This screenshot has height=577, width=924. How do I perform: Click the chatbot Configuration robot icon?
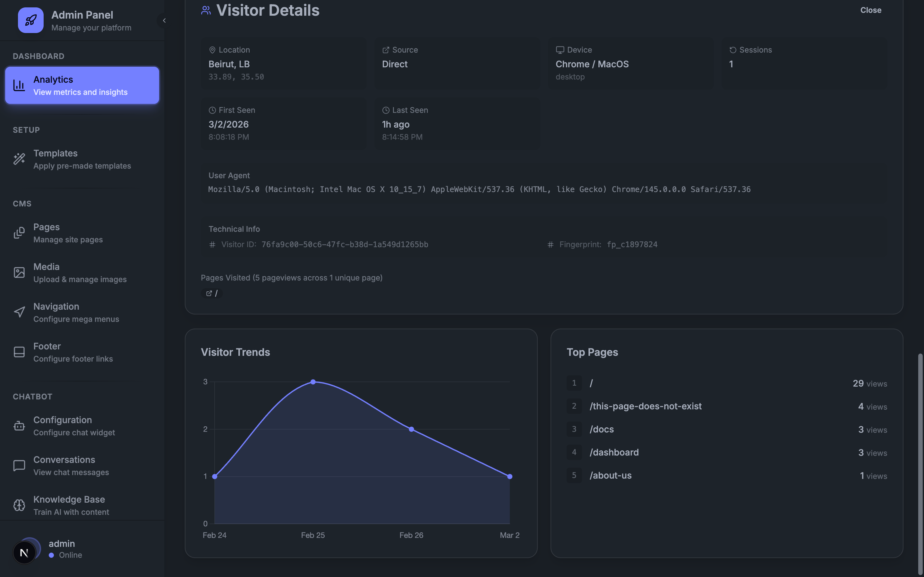click(x=19, y=426)
